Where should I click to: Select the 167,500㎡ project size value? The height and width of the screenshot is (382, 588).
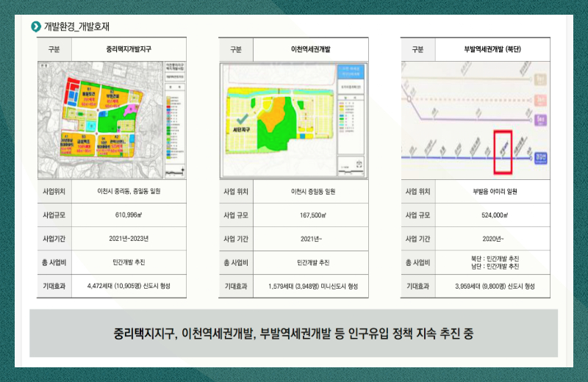point(313,215)
